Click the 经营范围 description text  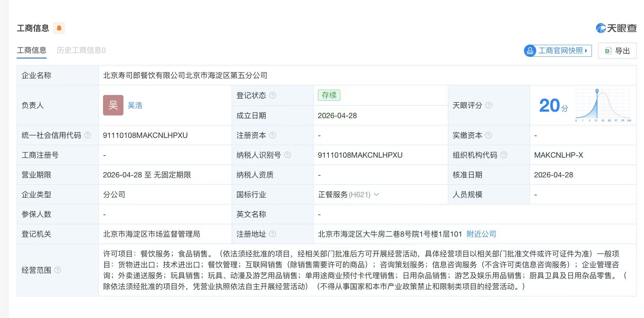coord(365,270)
